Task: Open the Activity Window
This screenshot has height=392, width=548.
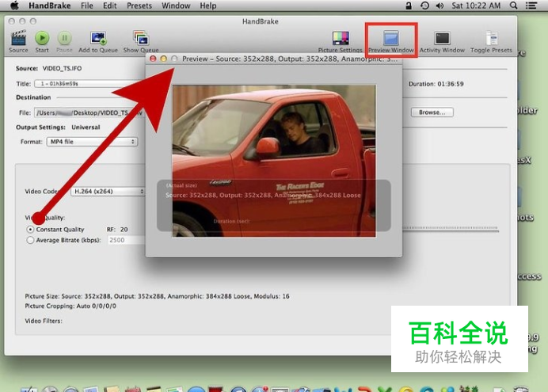Action: tap(442, 41)
